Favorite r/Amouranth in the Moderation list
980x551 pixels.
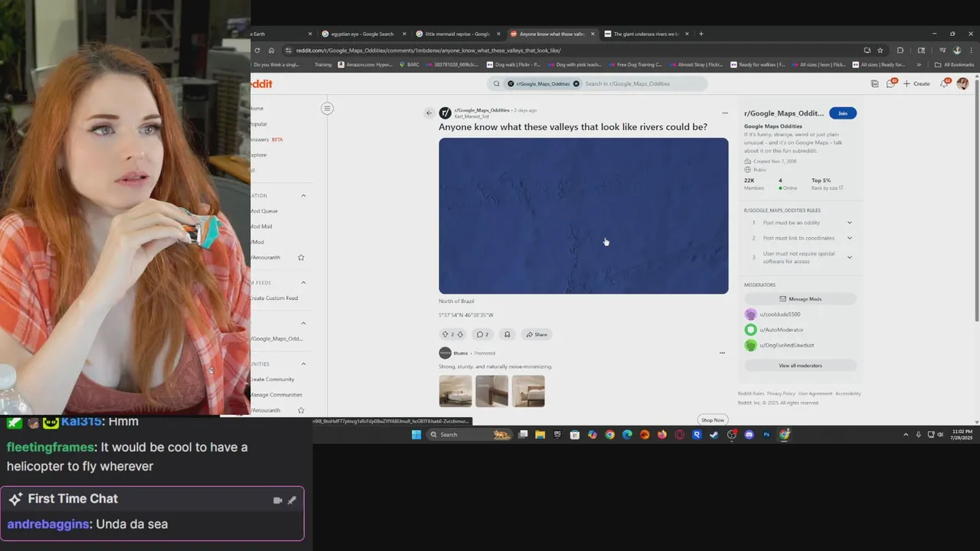pos(301,258)
